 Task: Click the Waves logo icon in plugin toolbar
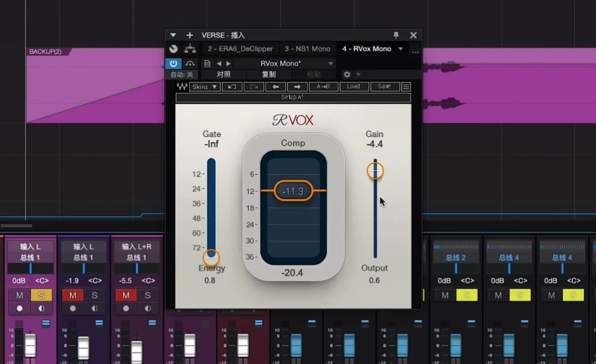182,87
